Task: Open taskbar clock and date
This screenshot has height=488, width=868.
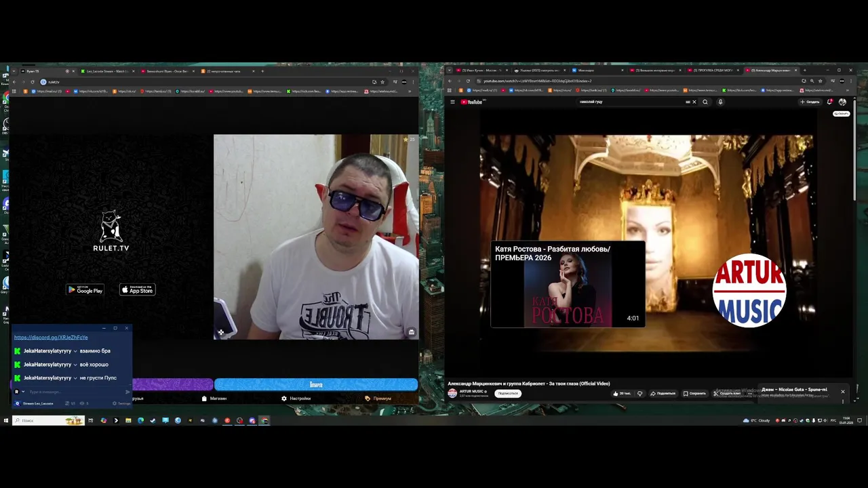Action: coord(847,420)
